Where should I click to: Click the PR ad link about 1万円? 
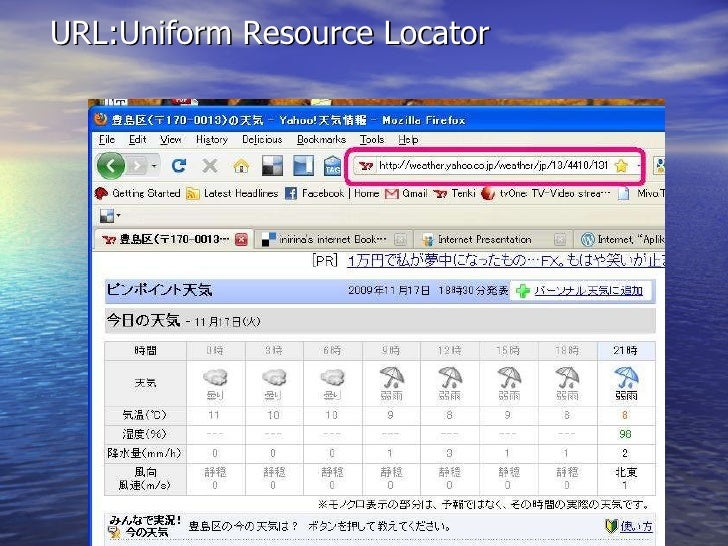tap(506, 261)
